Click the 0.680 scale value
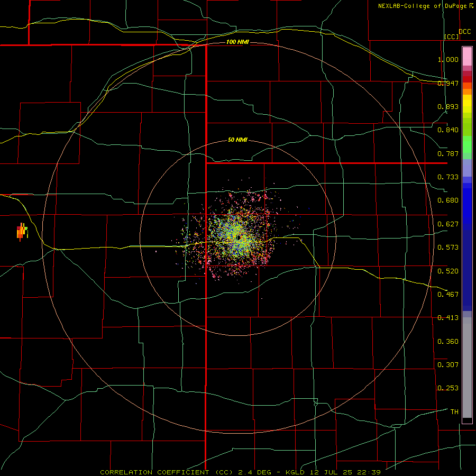Viewport: 476px width, 476px height. point(448,200)
